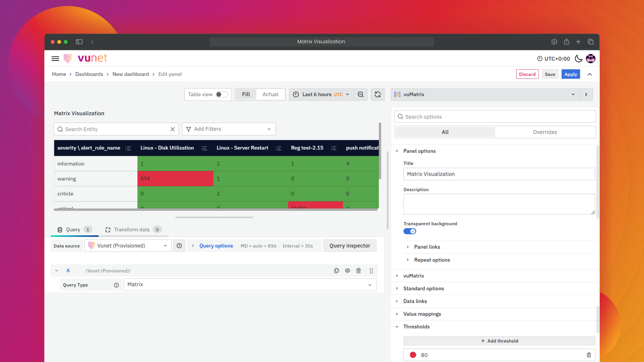Click the Apply button
Screen dimensions: 644x362
571,74
